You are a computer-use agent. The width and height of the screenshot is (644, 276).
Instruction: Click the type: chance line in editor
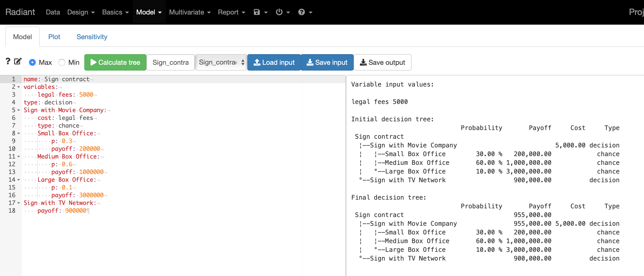point(58,126)
